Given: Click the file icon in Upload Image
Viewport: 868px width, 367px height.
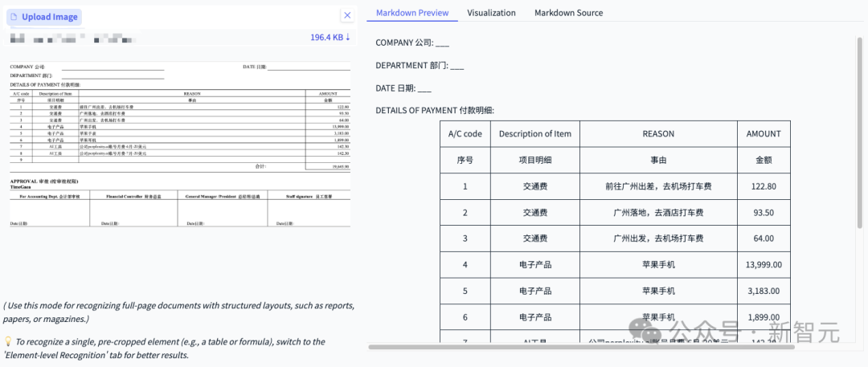Looking at the screenshot, I should 13,17.
